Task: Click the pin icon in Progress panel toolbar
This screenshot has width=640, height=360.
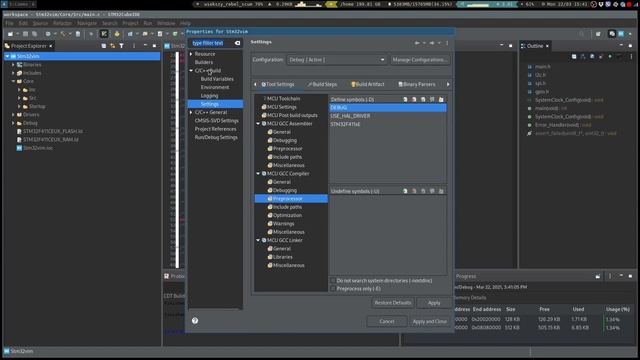Action: coord(598,276)
